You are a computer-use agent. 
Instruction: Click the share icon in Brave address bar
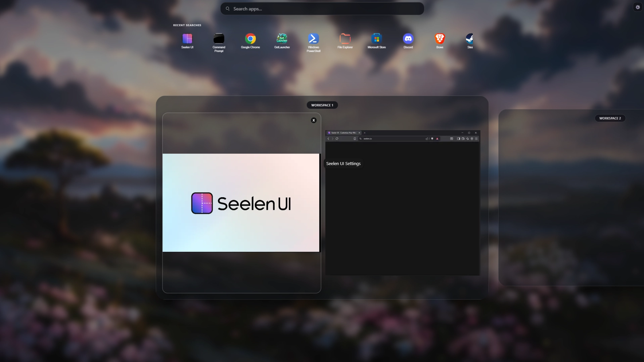427,139
